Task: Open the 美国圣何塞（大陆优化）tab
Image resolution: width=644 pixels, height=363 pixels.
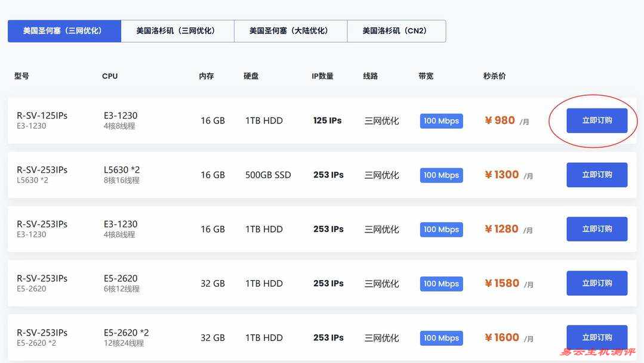Action: point(290,31)
